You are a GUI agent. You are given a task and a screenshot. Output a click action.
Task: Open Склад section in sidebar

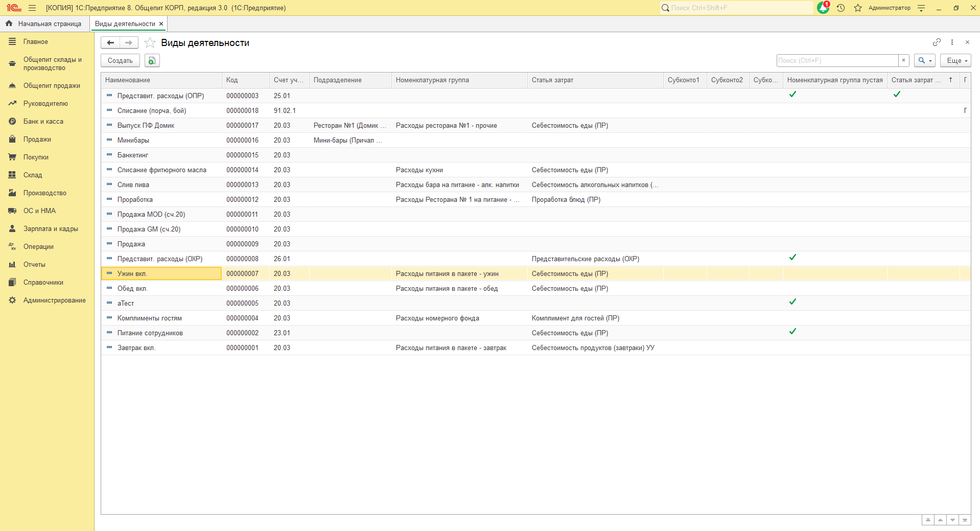click(33, 175)
